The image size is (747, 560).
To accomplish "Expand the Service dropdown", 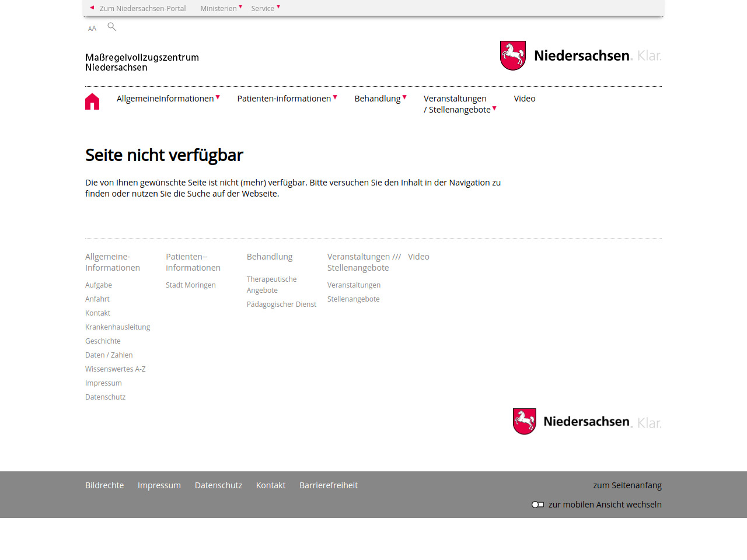I will tap(265, 8).
